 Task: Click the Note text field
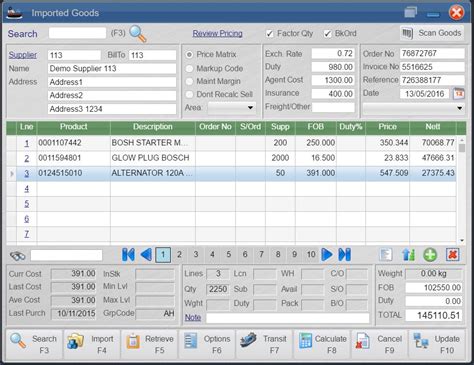(288, 318)
